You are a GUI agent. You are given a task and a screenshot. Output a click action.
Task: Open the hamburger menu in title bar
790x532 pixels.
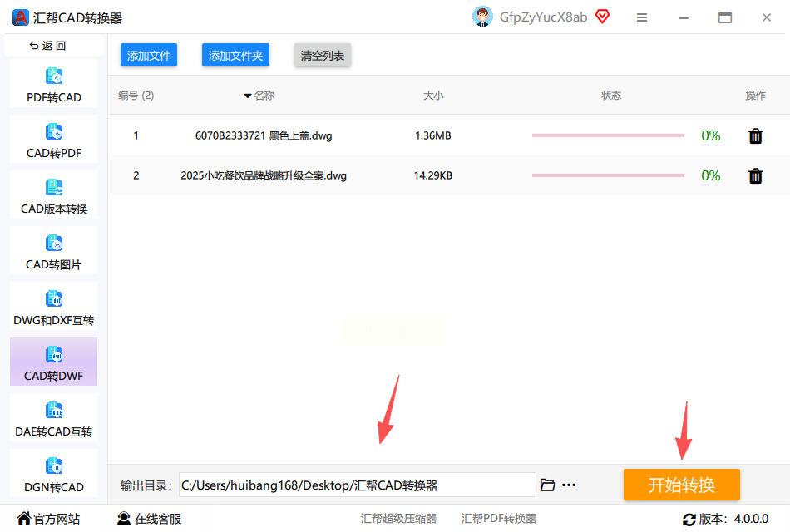coord(641,17)
